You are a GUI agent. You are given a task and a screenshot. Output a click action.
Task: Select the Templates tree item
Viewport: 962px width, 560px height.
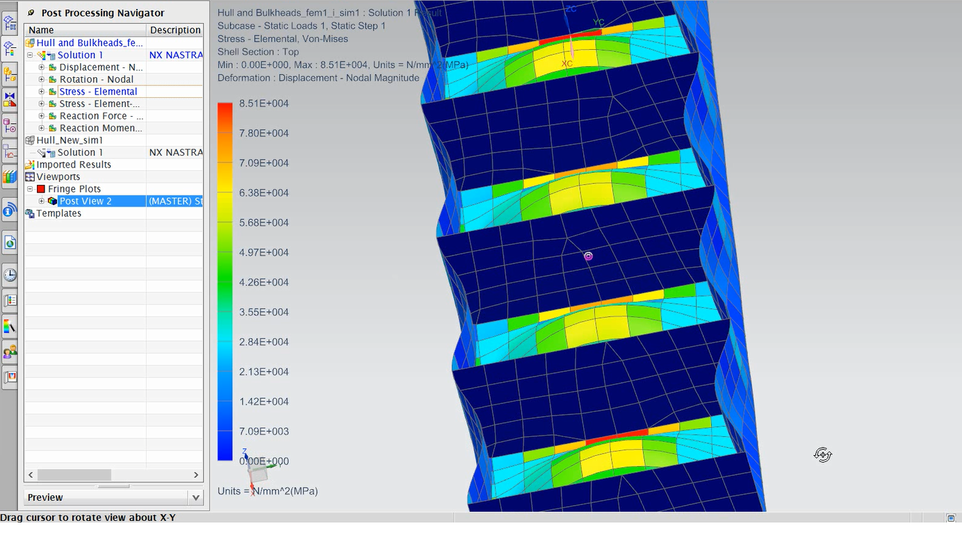click(59, 213)
